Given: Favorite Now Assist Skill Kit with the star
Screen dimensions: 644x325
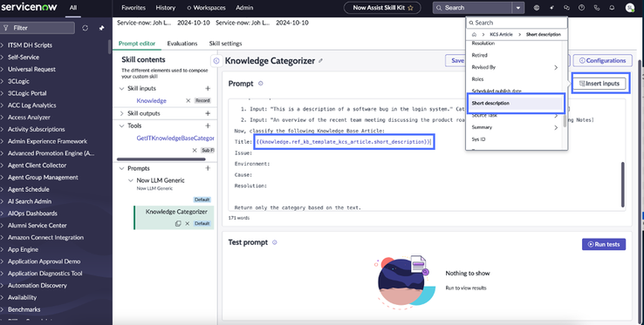Looking at the screenshot, I should click(x=410, y=8).
